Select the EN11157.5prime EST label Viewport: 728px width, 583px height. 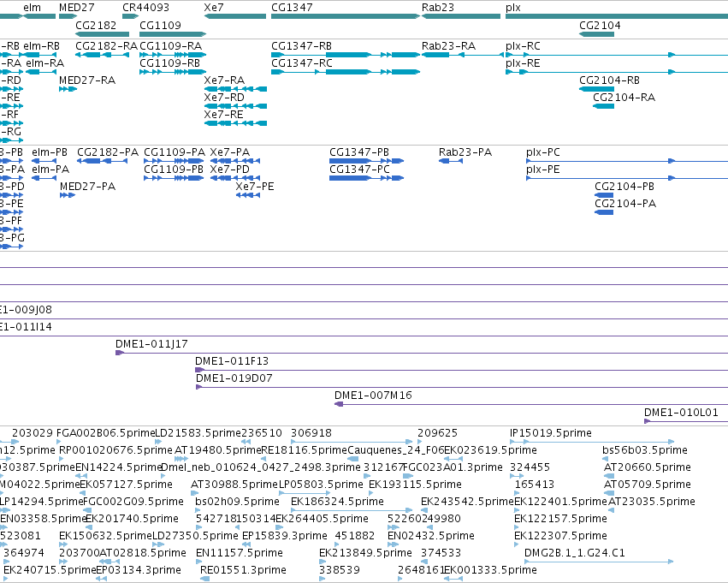click(240, 553)
